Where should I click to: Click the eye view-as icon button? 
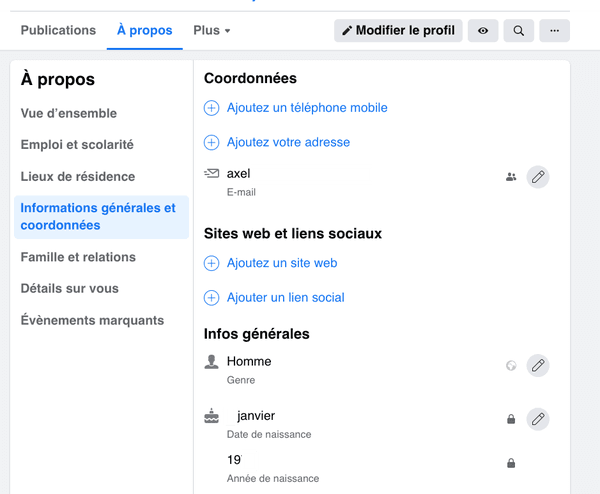point(483,31)
